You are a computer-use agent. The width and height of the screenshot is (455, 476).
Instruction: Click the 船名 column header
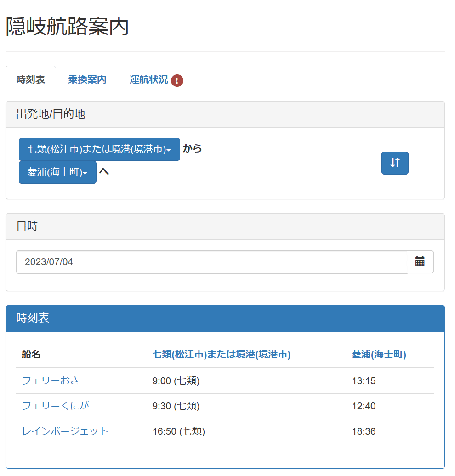[x=31, y=354]
